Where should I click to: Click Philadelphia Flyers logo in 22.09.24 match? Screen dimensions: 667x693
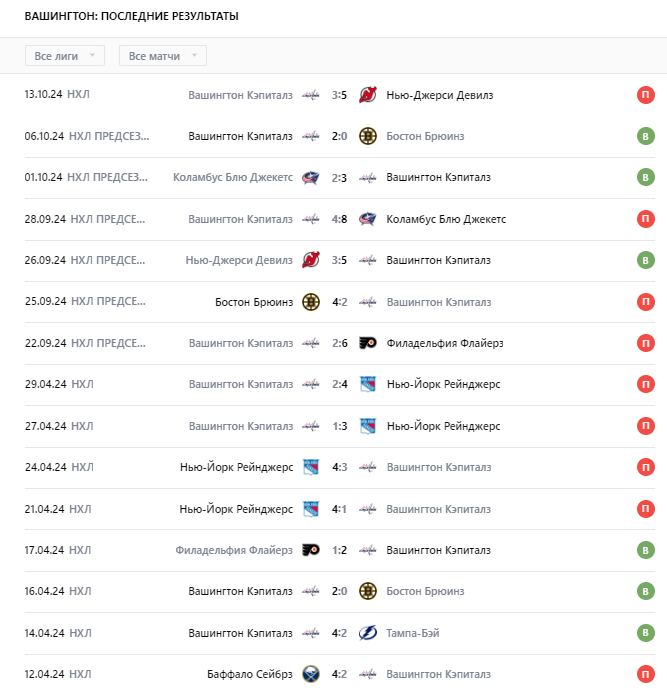pos(367,343)
